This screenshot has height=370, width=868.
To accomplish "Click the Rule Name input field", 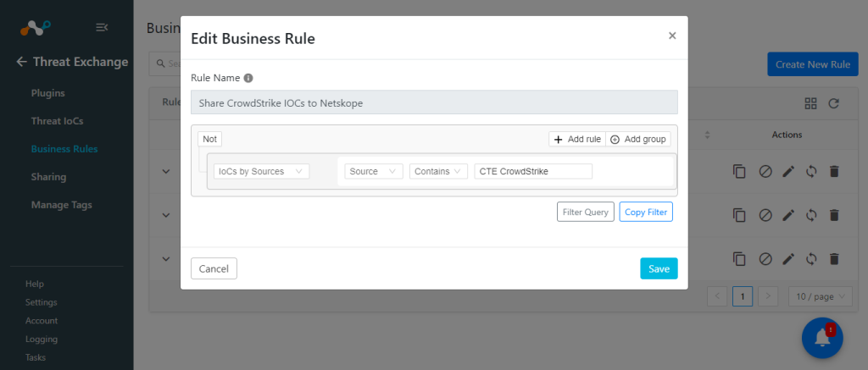I will (434, 102).
